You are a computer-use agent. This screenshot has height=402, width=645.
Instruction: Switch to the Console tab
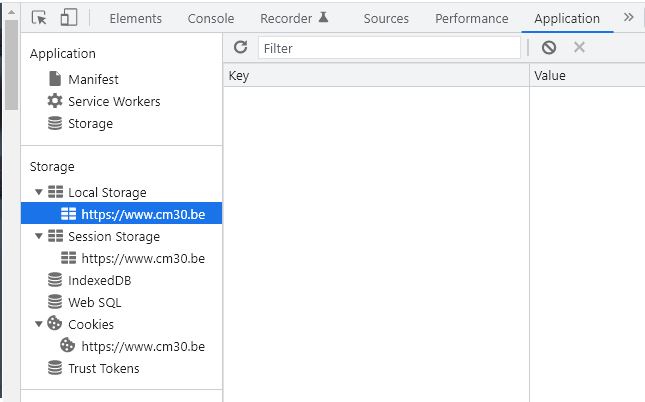(x=211, y=19)
